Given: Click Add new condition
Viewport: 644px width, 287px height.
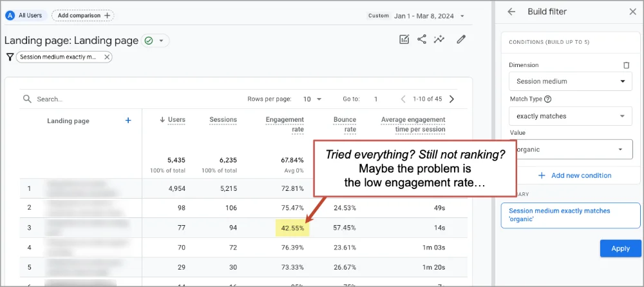Looking at the screenshot, I should point(574,175).
